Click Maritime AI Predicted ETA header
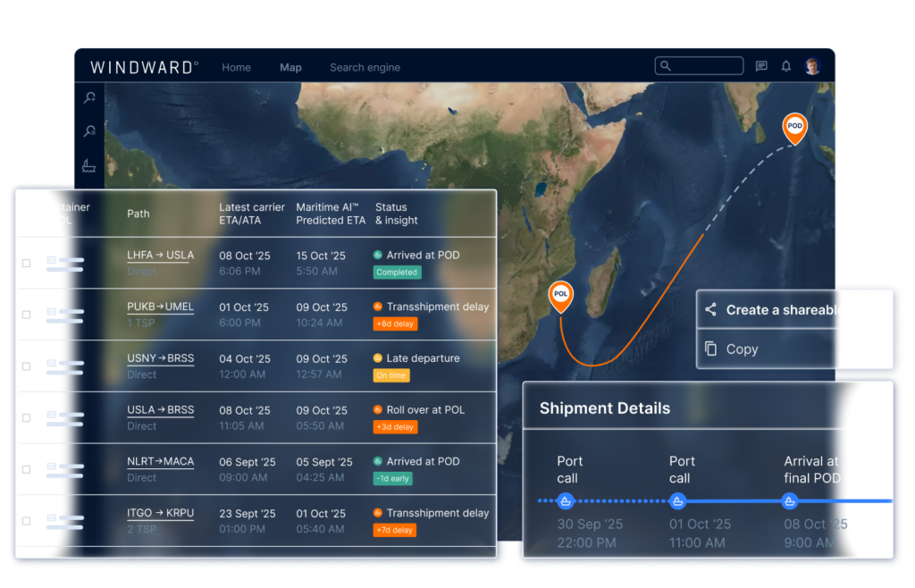The width and height of the screenshot is (915, 588). click(331, 214)
